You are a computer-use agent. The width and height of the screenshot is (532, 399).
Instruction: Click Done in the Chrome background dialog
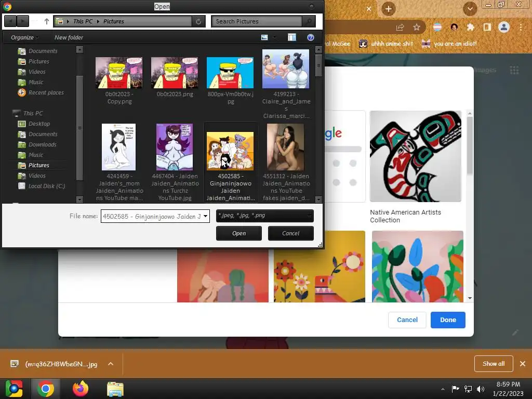(448, 320)
